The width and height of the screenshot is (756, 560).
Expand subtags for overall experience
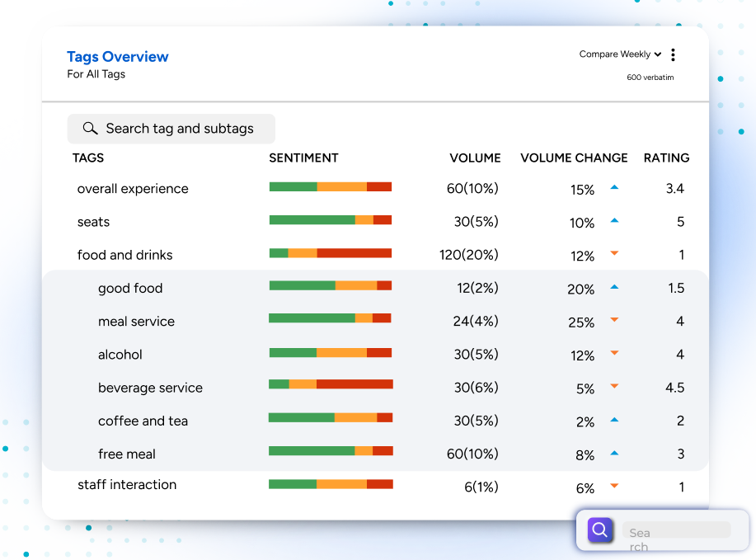coord(134,188)
